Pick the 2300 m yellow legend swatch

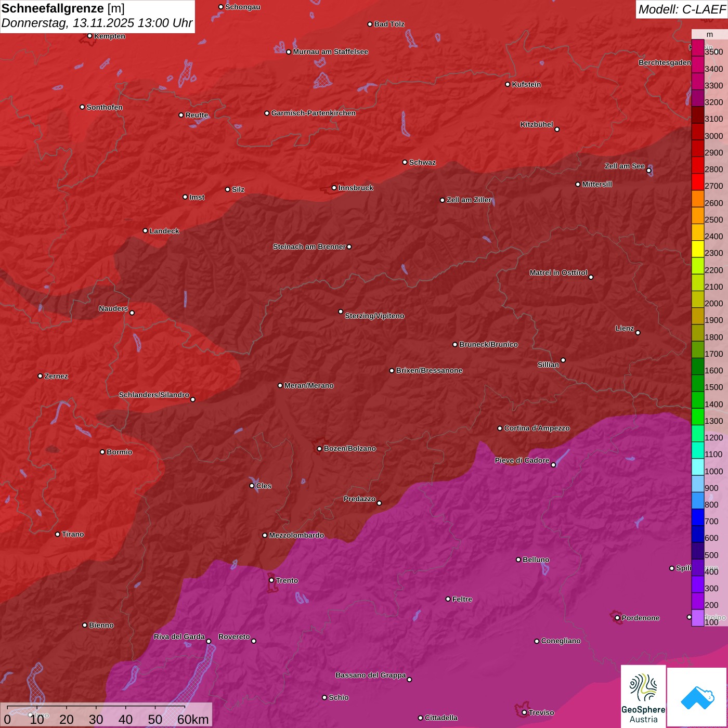pyautogui.click(x=698, y=249)
